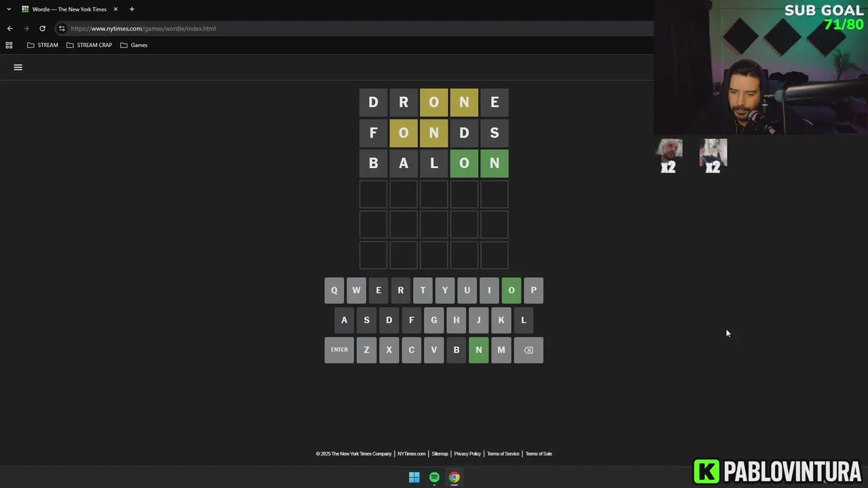Open a new browser tab
Image resolution: width=868 pixels, height=488 pixels.
132,9
